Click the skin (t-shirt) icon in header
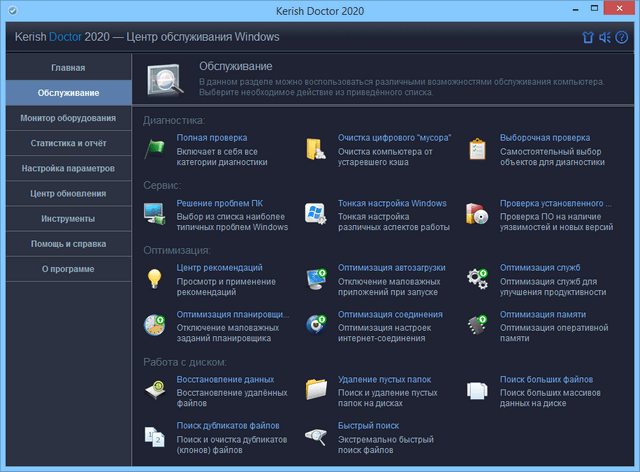 [588, 38]
